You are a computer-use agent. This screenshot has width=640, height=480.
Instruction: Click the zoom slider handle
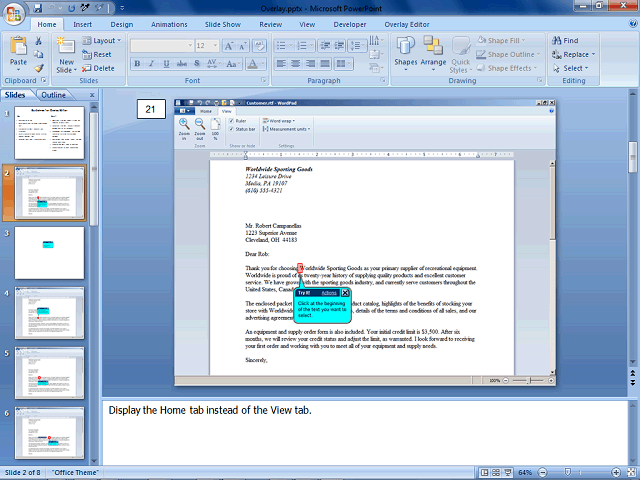pos(567,473)
